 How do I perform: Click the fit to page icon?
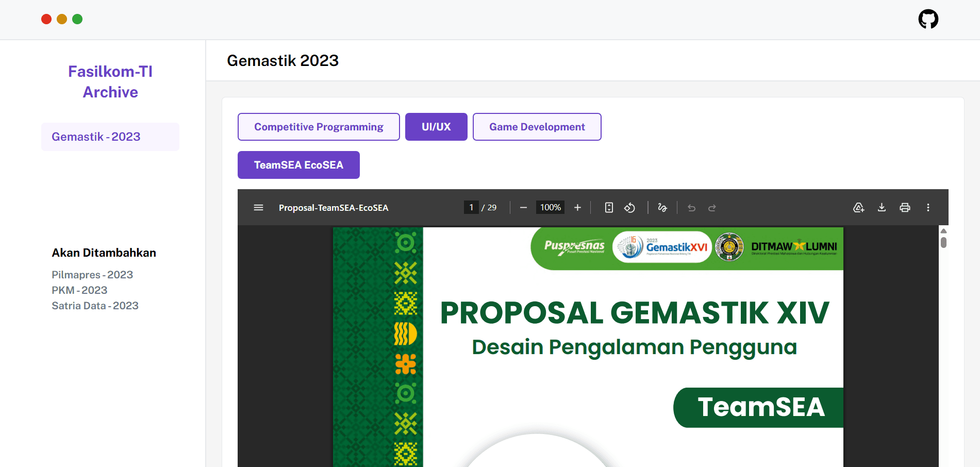tap(609, 208)
